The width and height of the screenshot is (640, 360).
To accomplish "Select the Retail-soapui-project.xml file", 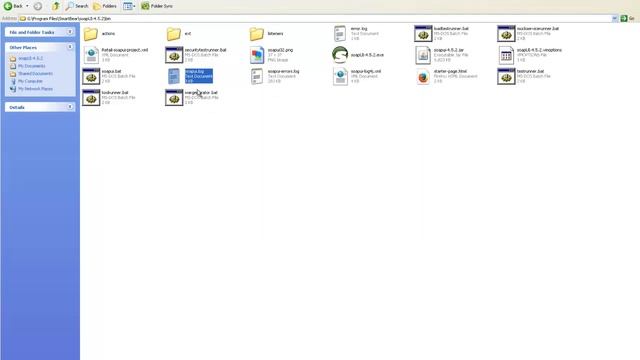I will (x=116, y=55).
